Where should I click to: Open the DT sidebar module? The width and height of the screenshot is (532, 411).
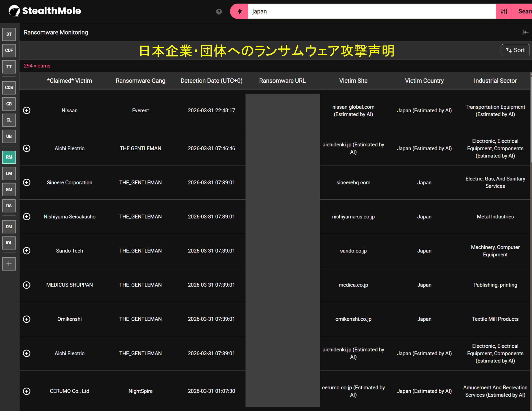(9, 34)
